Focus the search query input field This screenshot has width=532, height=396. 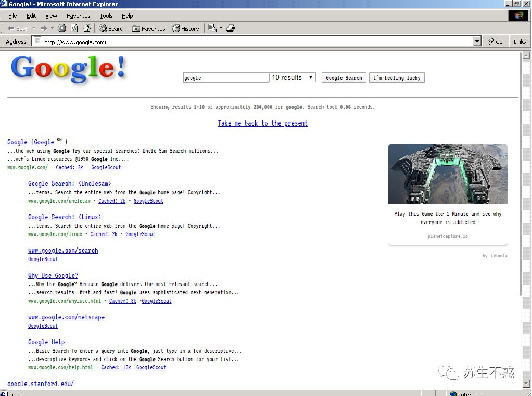226,78
